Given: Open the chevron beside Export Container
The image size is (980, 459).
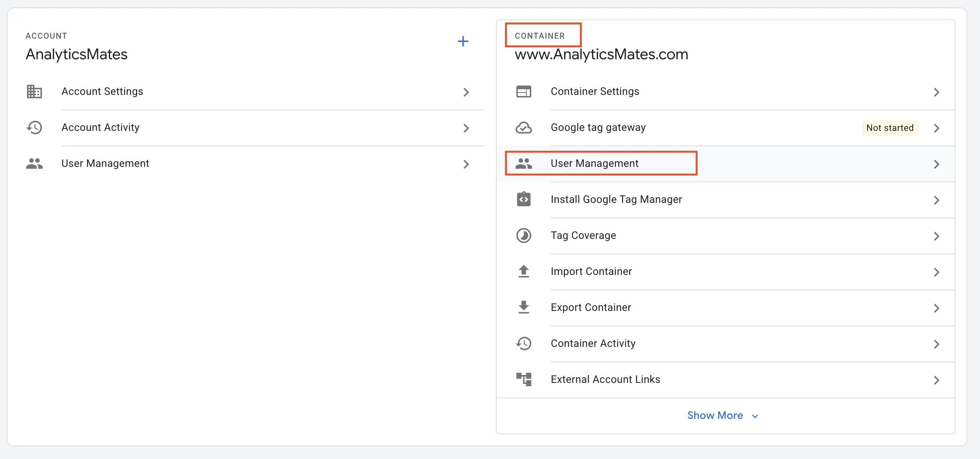Looking at the screenshot, I should (x=936, y=308).
